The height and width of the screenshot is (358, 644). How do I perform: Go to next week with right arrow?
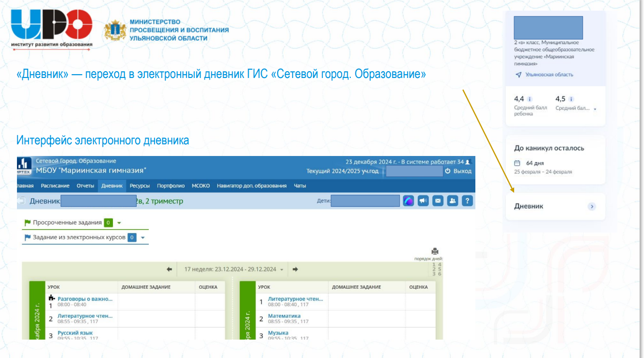[x=295, y=269]
